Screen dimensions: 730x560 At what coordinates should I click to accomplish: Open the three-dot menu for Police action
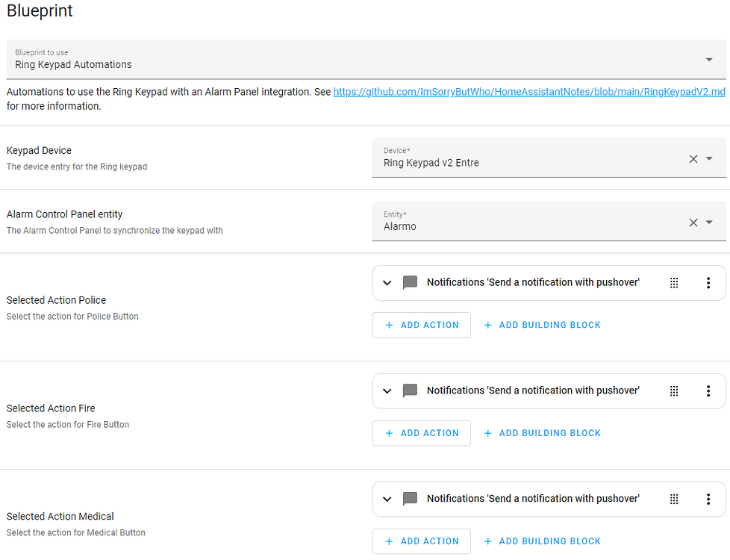708,283
